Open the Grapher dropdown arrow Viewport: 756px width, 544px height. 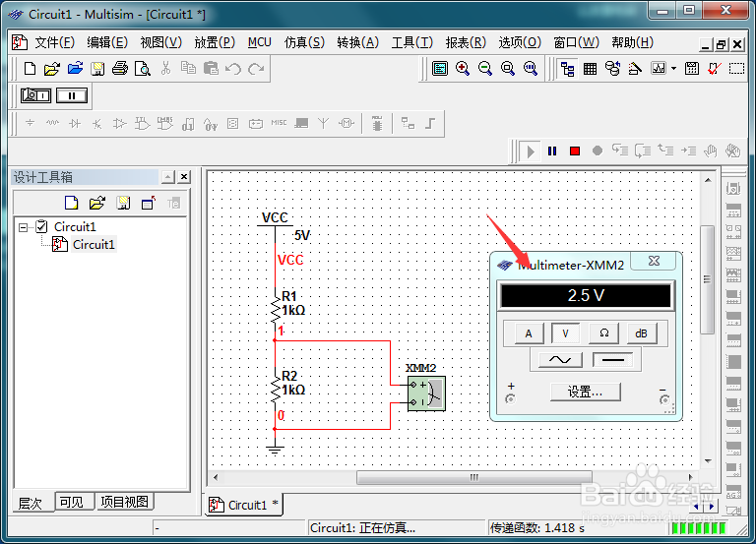click(673, 69)
